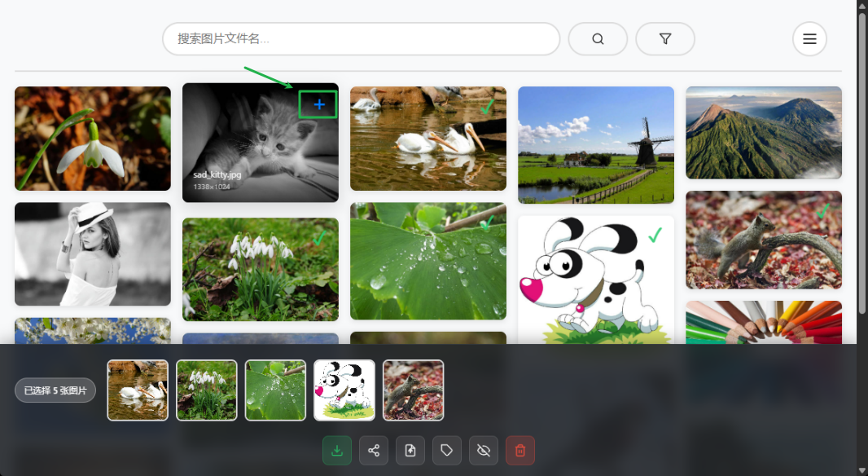Click the green download icon

pos(337,451)
